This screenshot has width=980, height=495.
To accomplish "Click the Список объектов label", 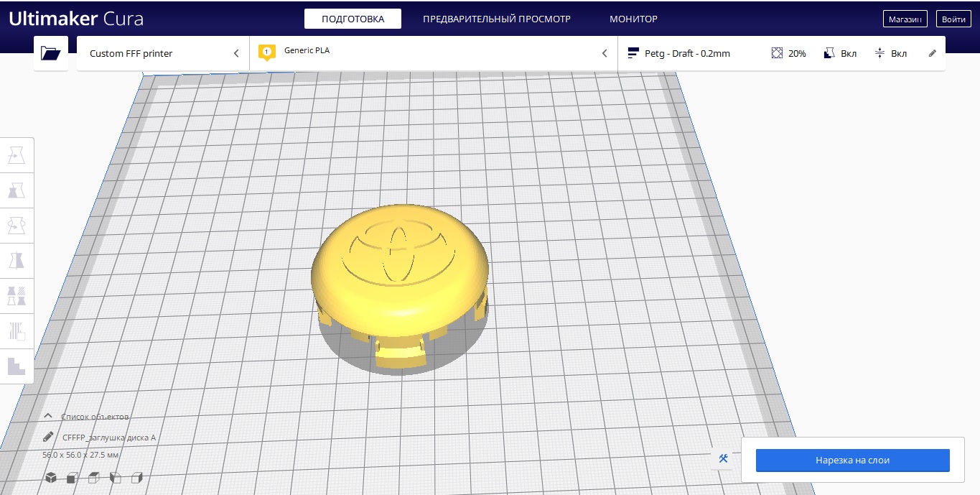I will pyautogui.click(x=95, y=417).
